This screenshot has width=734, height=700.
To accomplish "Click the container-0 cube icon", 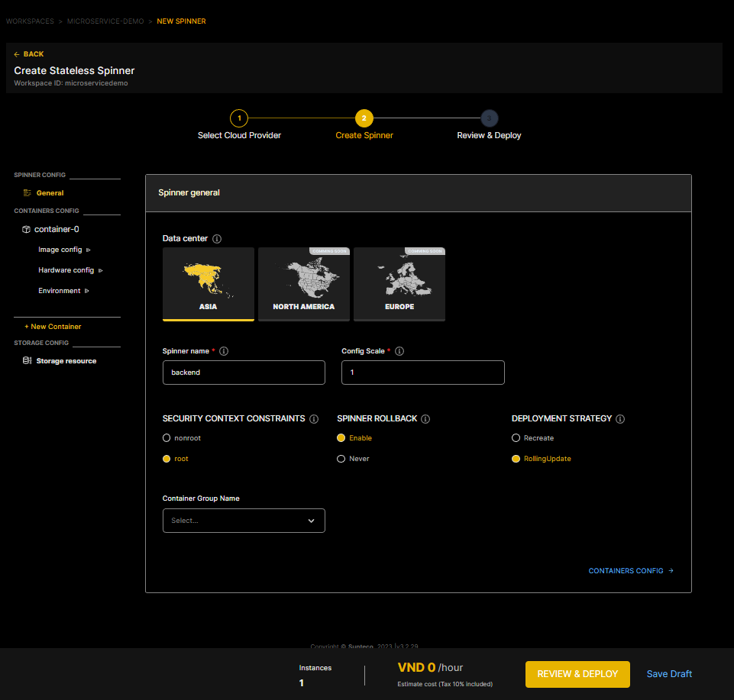I will coord(26,229).
